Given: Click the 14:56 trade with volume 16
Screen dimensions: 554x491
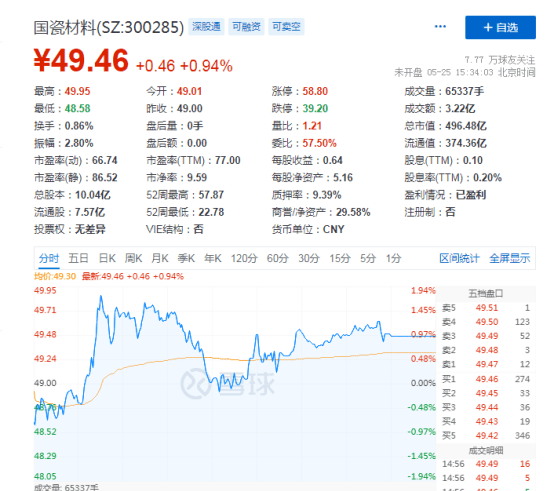Looking at the screenshot, I should coord(486,464).
